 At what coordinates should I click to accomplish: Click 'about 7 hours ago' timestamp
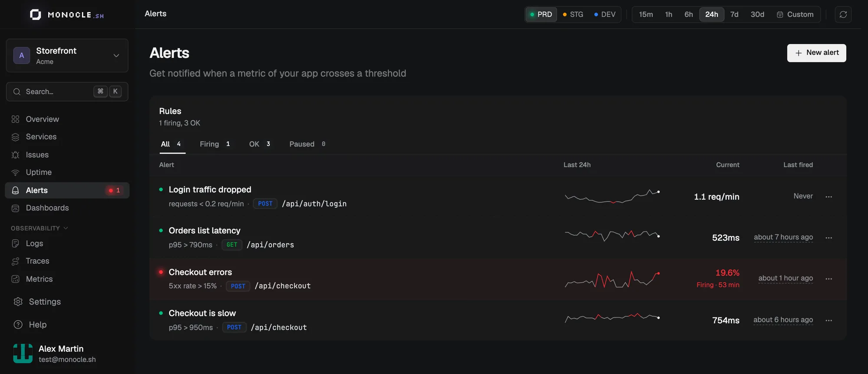783,237
